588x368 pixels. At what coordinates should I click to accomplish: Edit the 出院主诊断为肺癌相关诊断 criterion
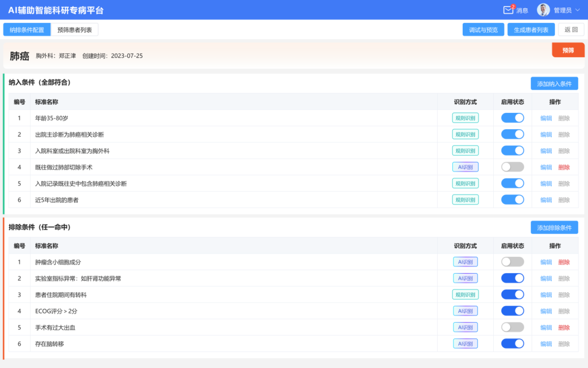546,135
